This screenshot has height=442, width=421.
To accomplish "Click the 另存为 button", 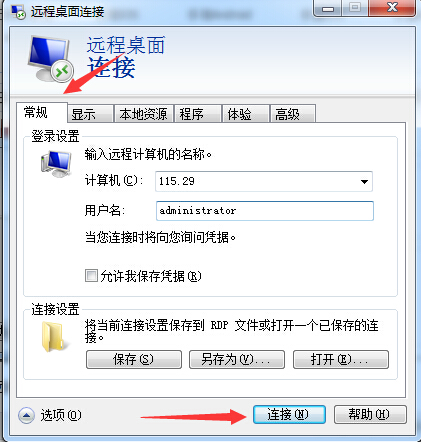I will coord(237,359).
